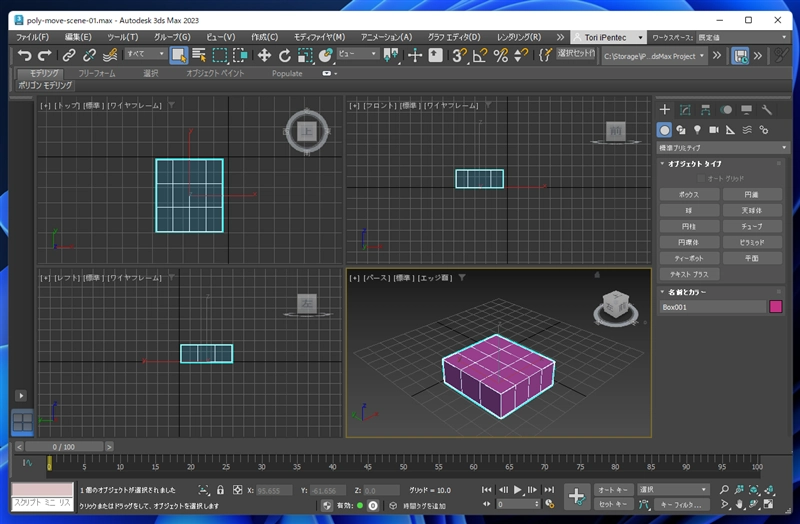800x524 pixels.
Task: Enable the オート グリッド checkbox
Action: (701, 179)
